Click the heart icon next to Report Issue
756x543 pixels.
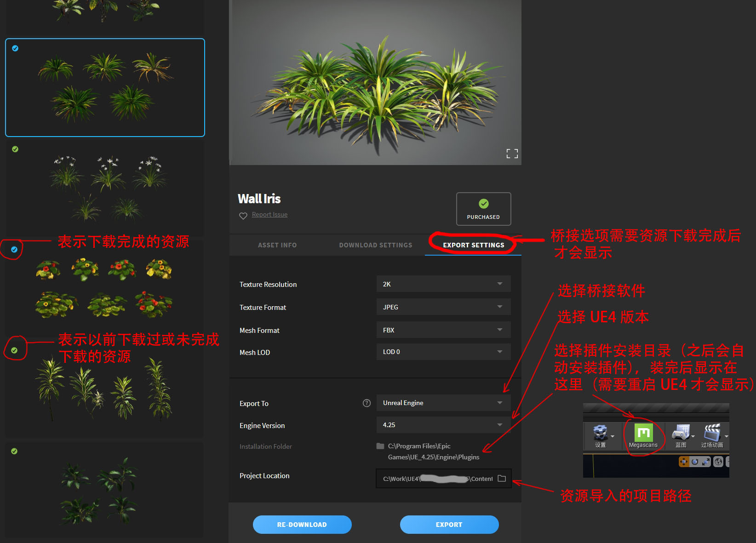pyautogui.click(x=243, y=215)
